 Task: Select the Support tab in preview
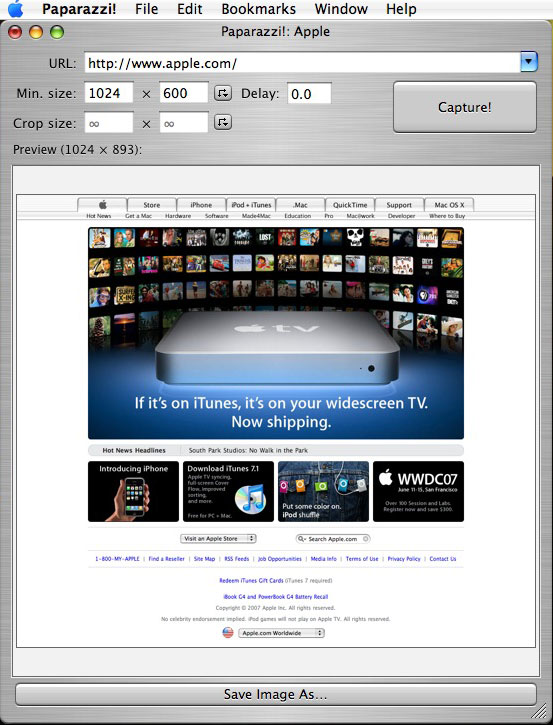pos(399,205)
